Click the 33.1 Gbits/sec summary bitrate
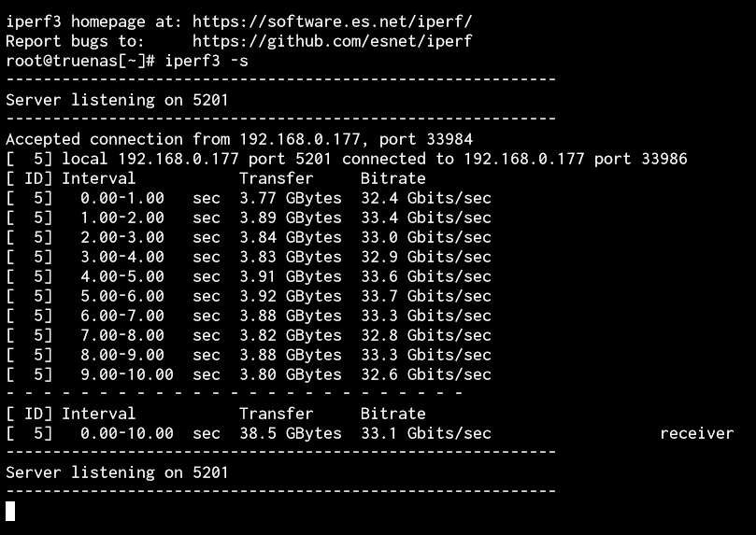The width and height of the screenshot is (756, 535). [426, 433]
